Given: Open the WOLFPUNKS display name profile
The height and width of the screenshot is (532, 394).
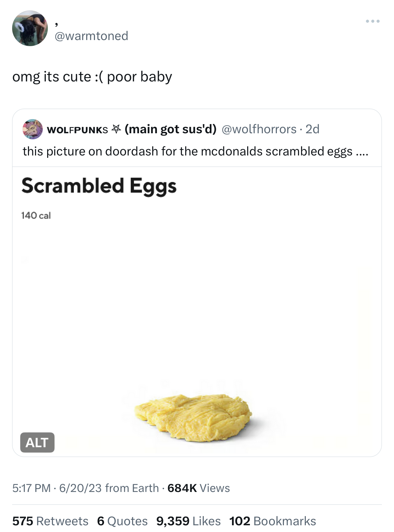Looking at the screenshot, I should pyautogui.click(x=77, y=130).
